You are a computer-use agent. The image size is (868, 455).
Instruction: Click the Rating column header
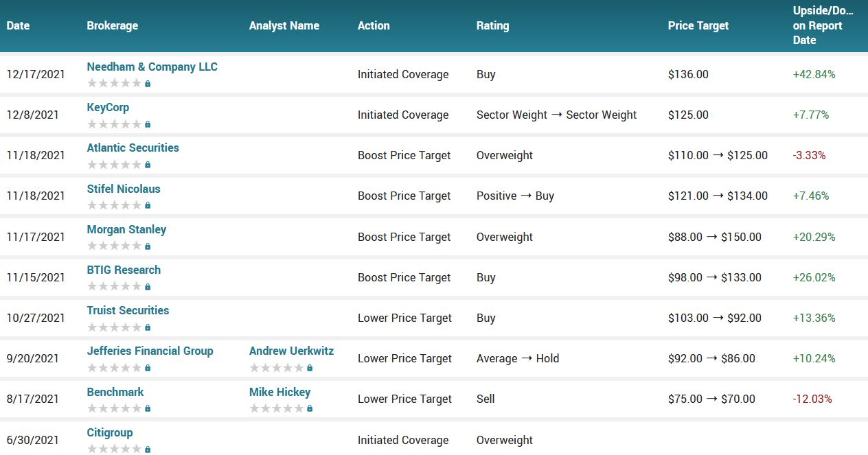click(x=492, y=25)
